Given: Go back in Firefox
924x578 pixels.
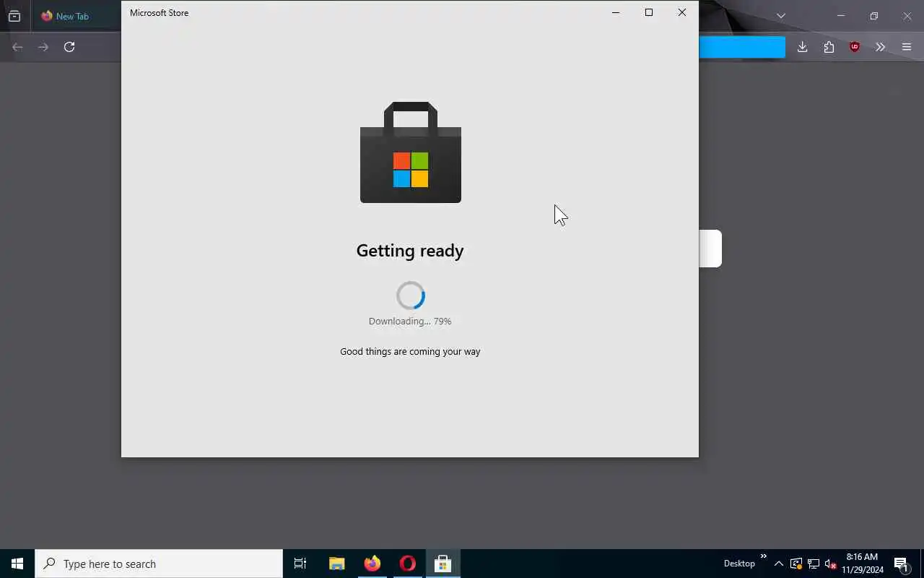Looking at the screenshot, I should click(x=17, y=47).
